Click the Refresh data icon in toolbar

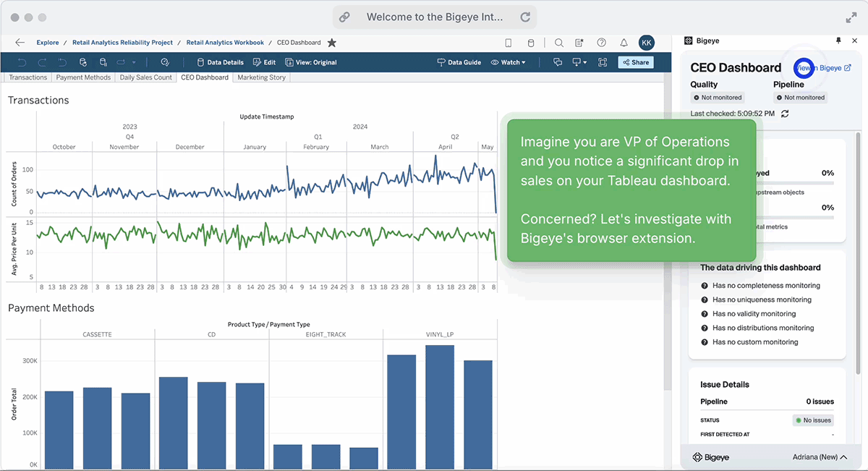[83, 62]
